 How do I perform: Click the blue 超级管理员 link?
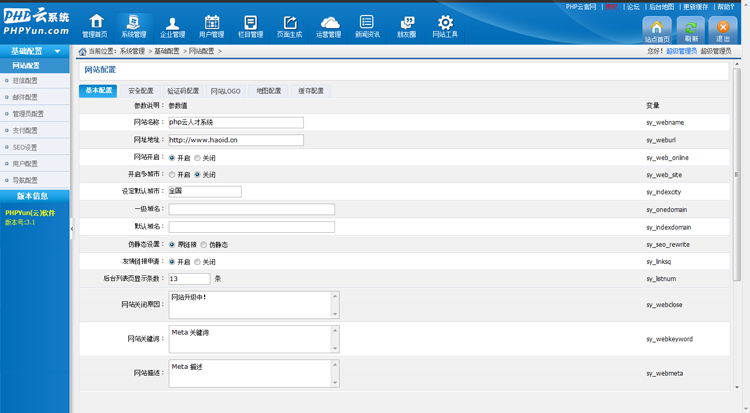pyautogui.click(x=681, y=51)
